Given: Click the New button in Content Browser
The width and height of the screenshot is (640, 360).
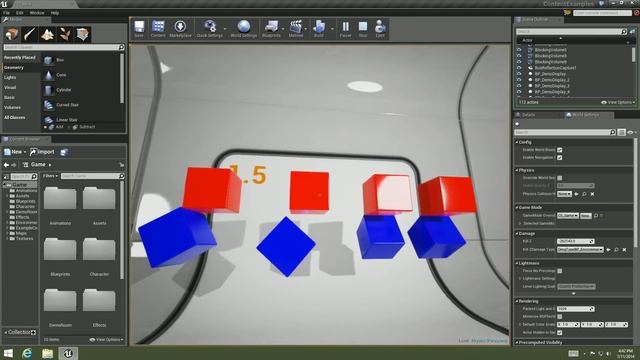Looking at the screenshot, I should pyautogui.click(x=15, y=152).
